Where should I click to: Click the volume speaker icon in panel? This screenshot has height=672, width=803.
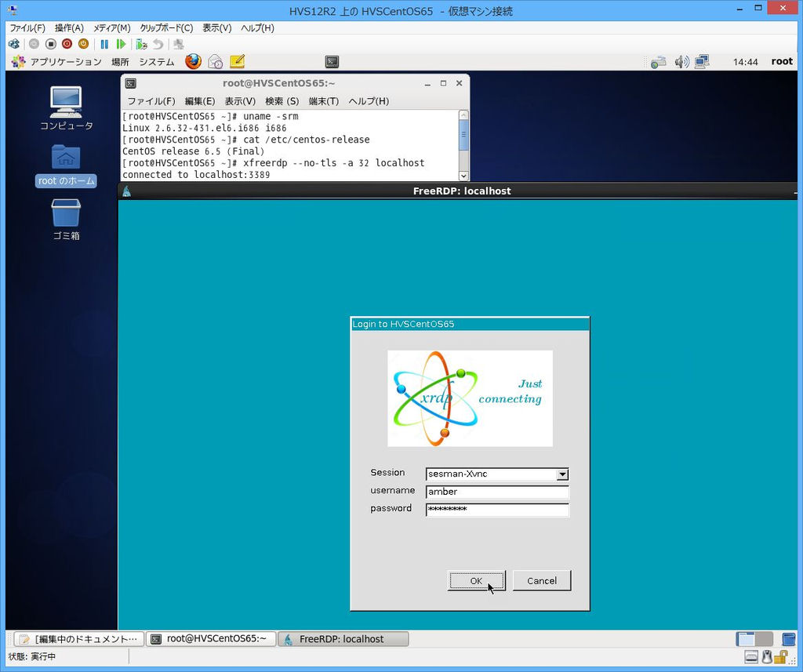tap(681, 61)
